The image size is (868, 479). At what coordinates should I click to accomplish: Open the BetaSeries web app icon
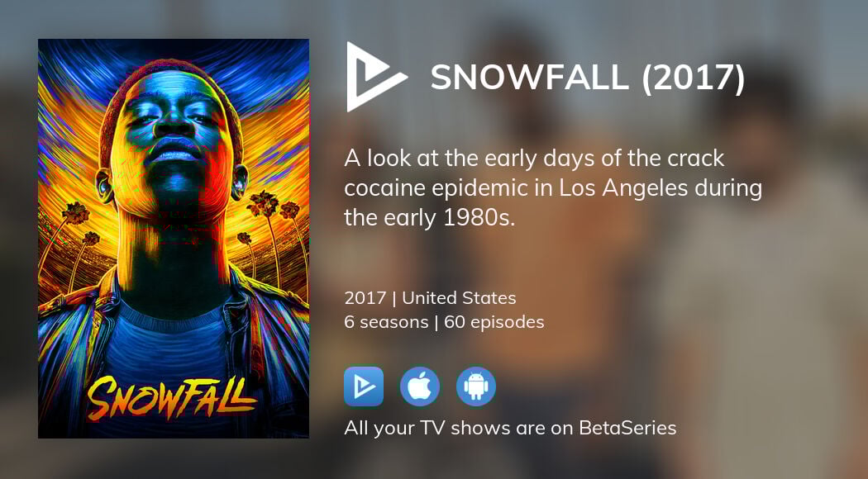point(364,387)
